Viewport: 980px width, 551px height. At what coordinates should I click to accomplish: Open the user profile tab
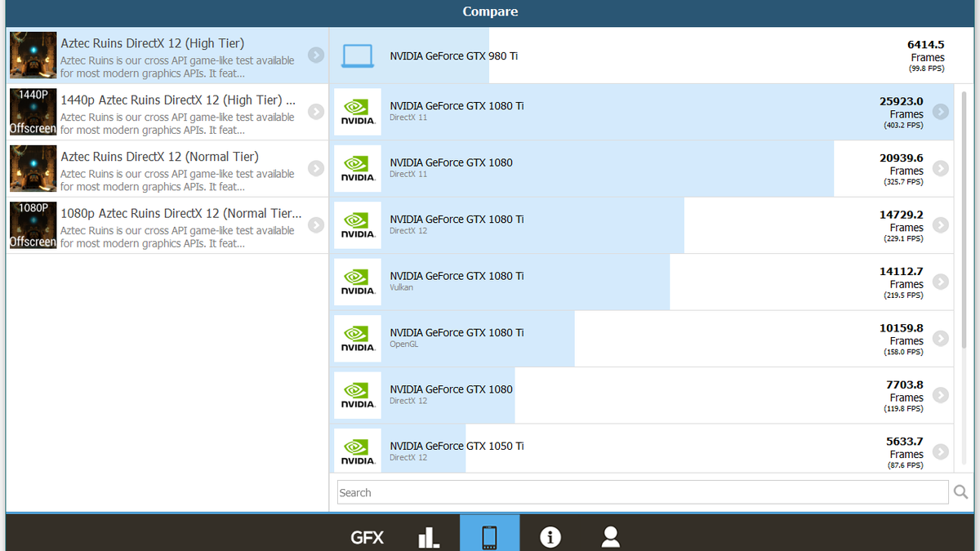tap(610, 536)
